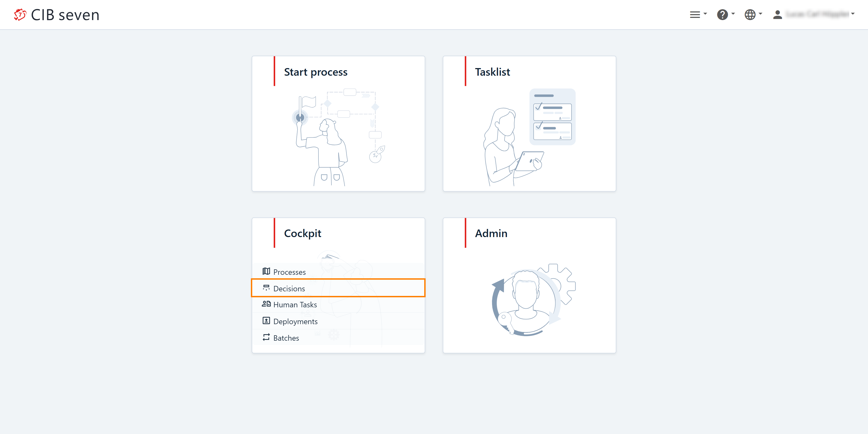Go to Human Tasks
The image size is (868, 434).
point(295,305)
